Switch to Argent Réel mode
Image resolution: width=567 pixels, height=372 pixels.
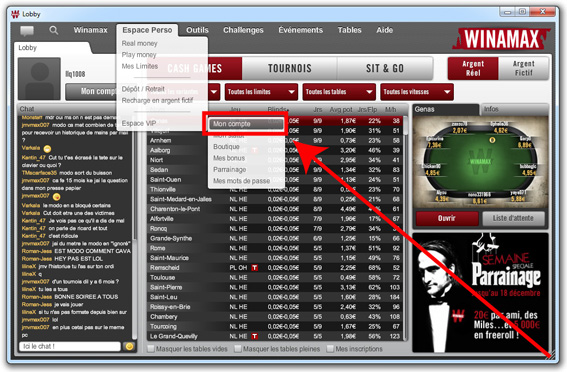click(x=473, y=68)
